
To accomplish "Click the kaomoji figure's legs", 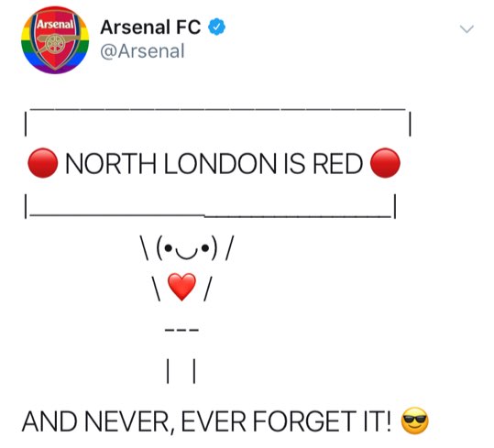I will pos(181,371).
